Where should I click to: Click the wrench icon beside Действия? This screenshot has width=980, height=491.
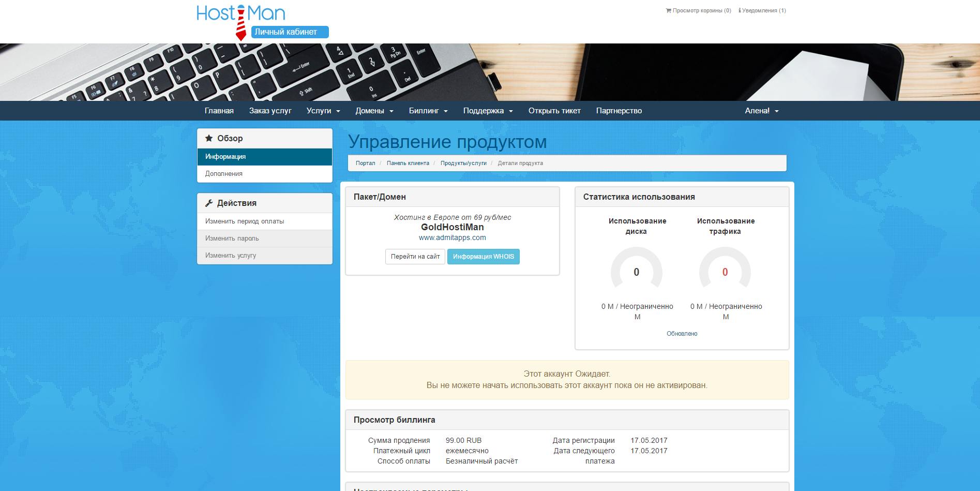pos(209,203)
